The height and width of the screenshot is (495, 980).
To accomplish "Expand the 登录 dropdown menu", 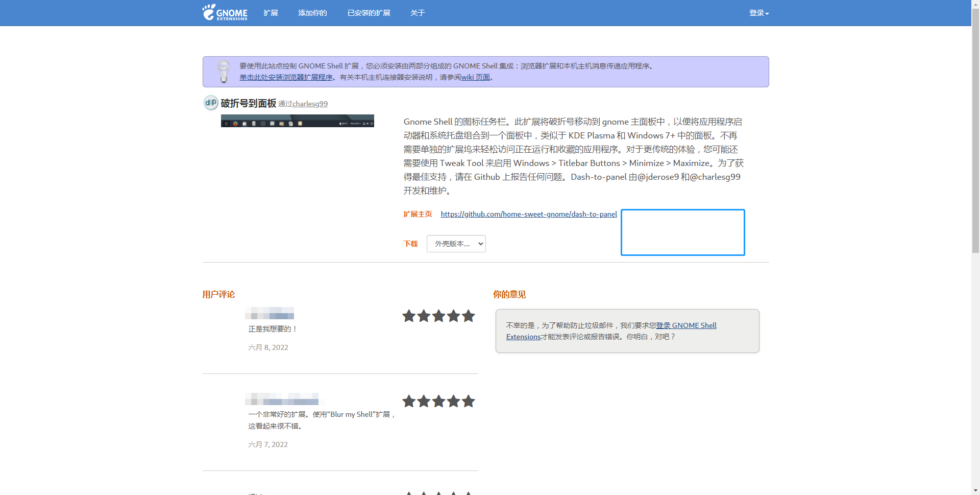I will 759,13.
